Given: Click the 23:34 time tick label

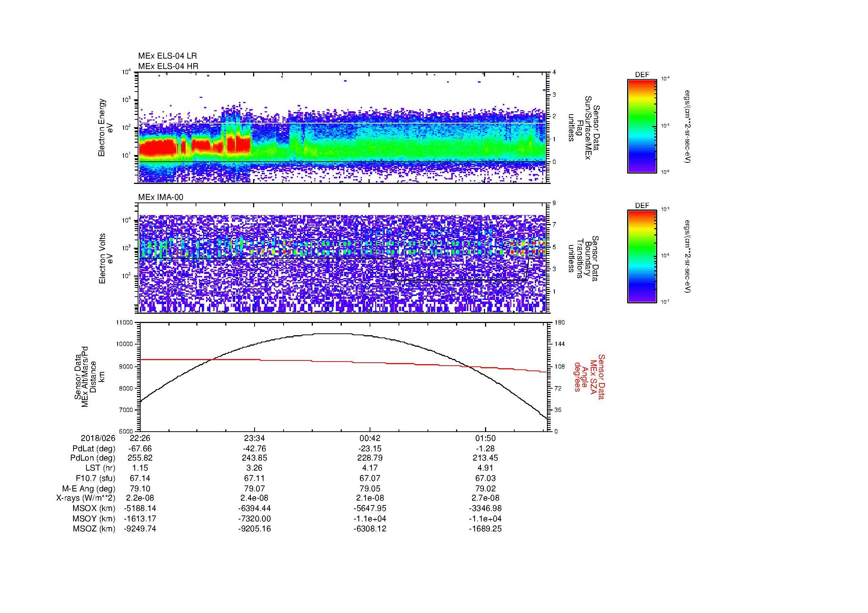Looking at the screenshot, I should 255,438.
